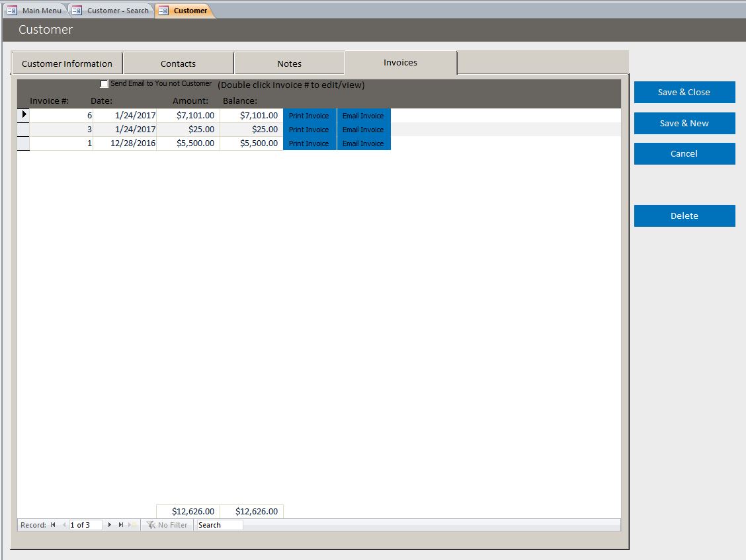746x560 pixels.
Task: Click the form icon on Customer - Search tab
Action: tap(77, 11)
